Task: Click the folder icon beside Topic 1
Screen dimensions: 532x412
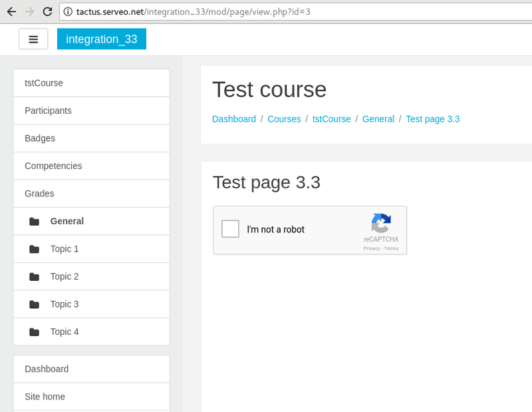Action: 35,250
